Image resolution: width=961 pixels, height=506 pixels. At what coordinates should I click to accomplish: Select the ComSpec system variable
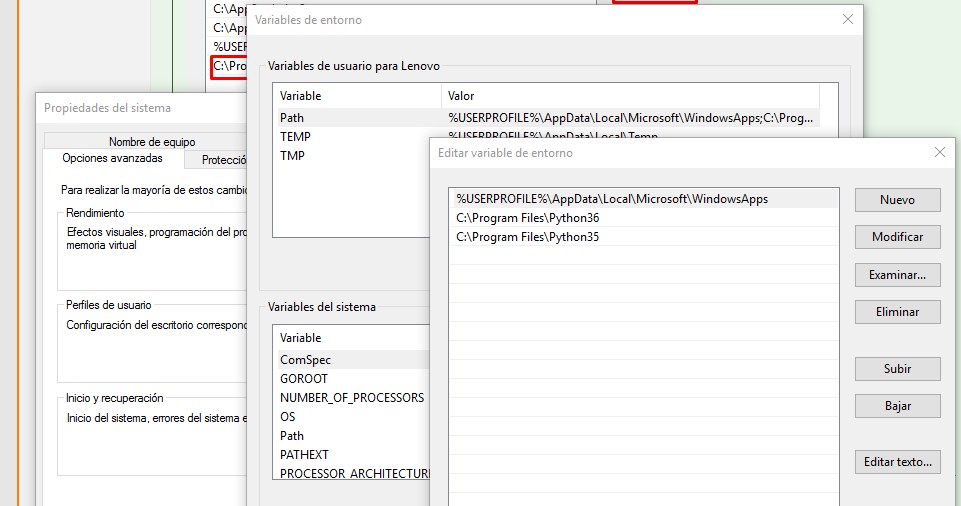305,360
